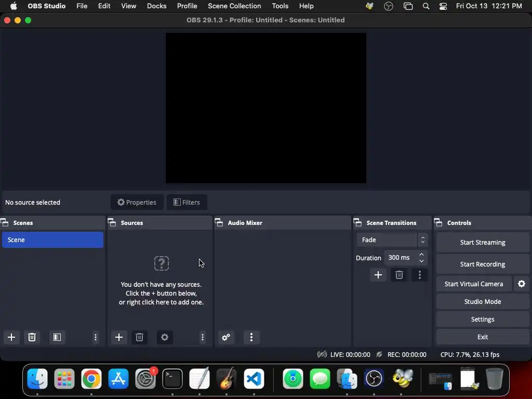The image size is (532, 399).
Task: Click Start Virtual Camera button
Action: [x=474, y=284]
